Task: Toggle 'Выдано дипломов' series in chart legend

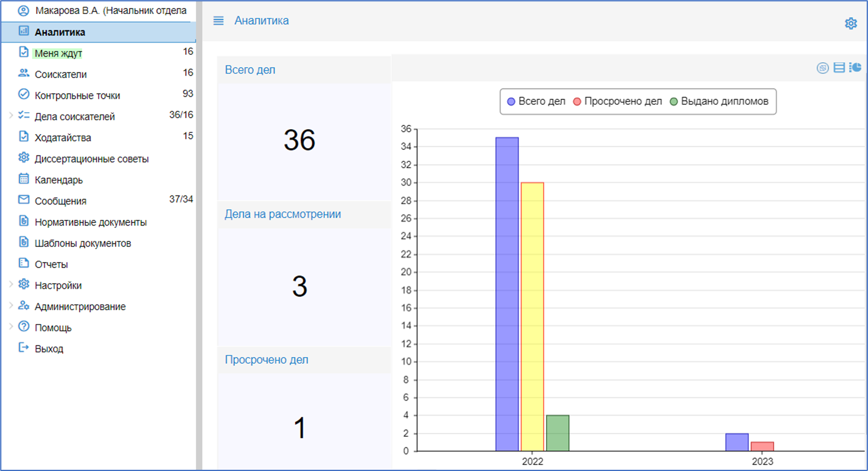Action: click(x=718, y=102)
